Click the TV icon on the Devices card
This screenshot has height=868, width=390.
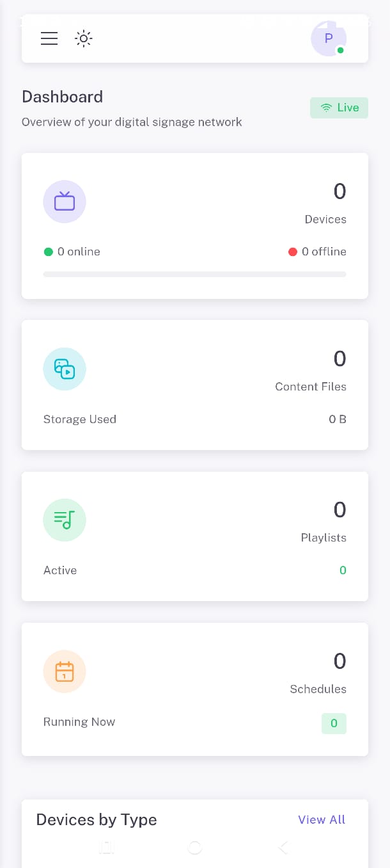pyautogui.click(x=65, y=201)
